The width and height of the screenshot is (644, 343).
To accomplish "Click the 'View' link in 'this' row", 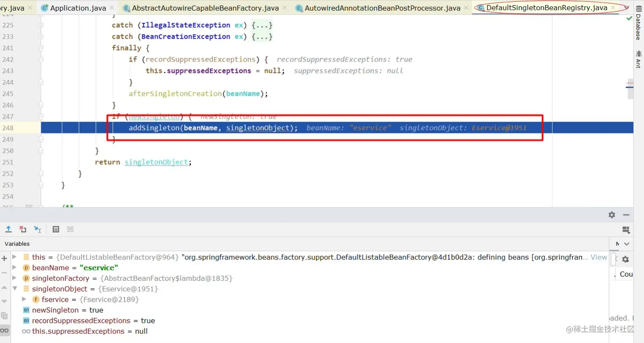I will click(x=598, y=257).
